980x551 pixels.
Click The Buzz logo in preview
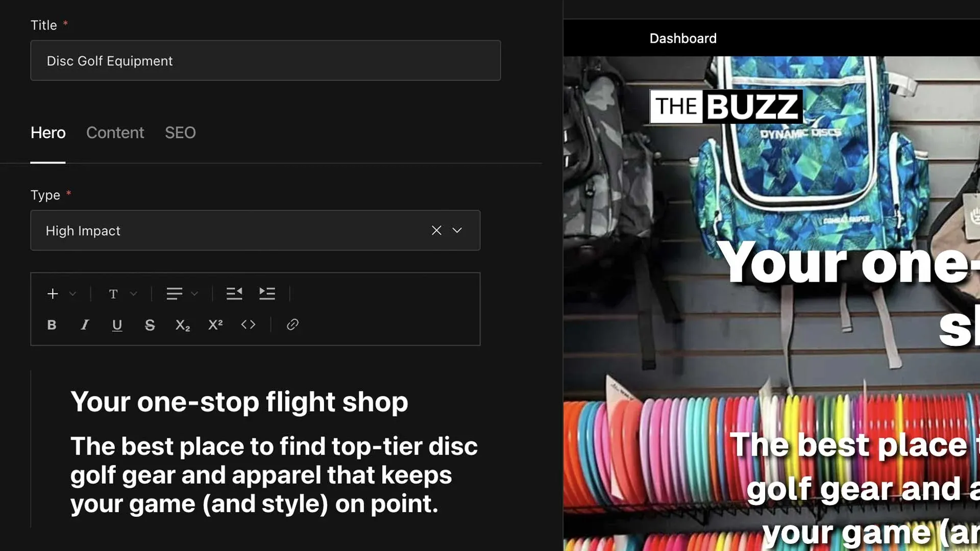point(726,106)
